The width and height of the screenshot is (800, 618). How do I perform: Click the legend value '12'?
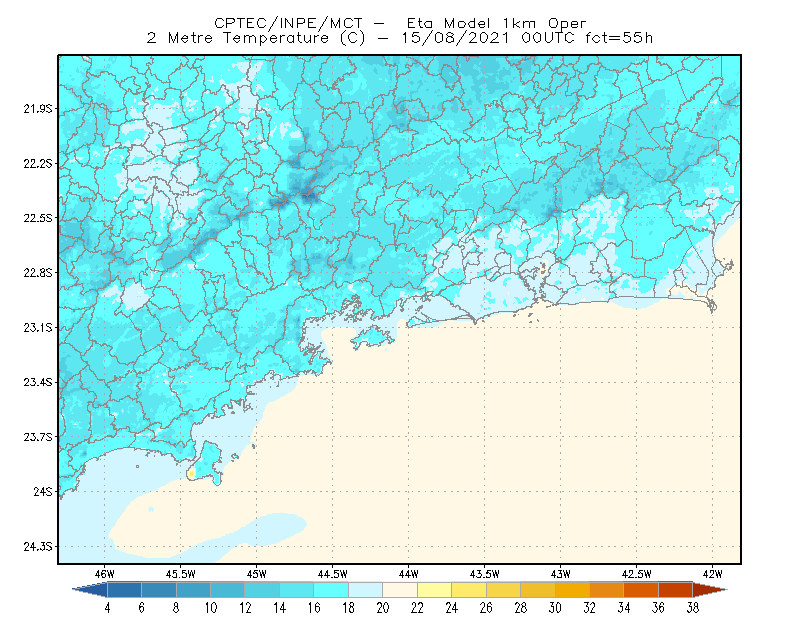click(245, 608)
